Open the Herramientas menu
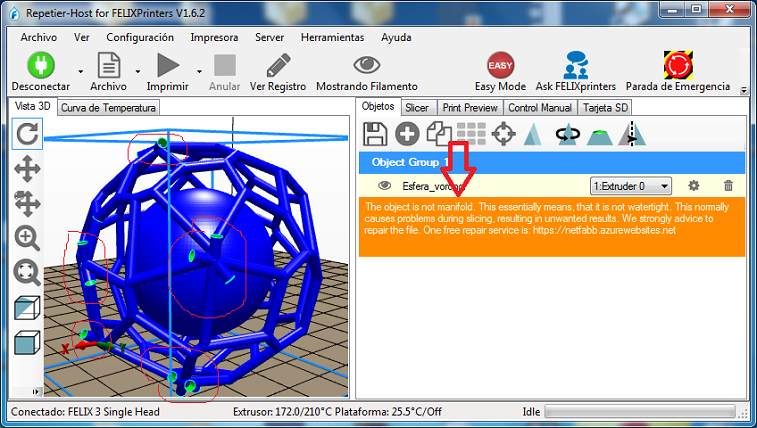Viewport: 757px width, 428px height. pyautogui.click(x=333, y=37)
